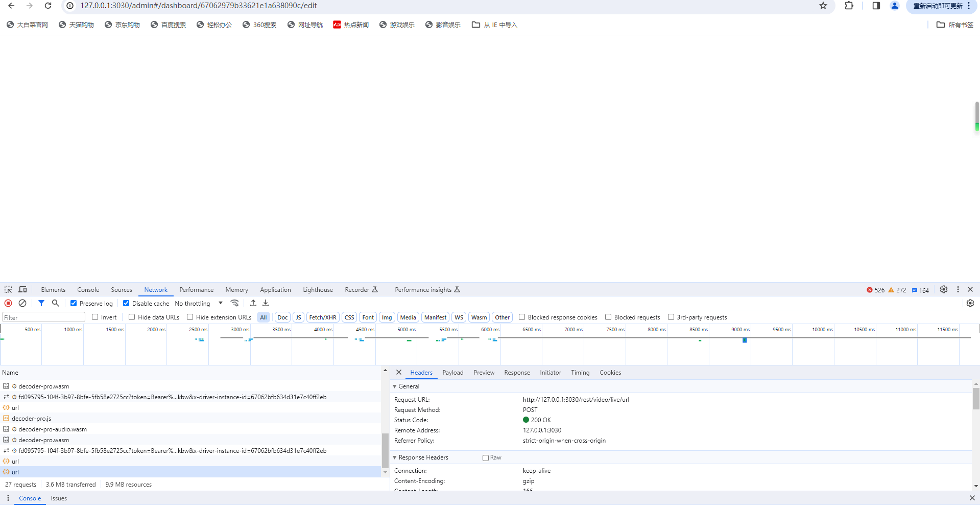Go back to the previous page
Image resolution: width=980 pixels, height=505 pixels.
pyautogui.click(x=11, y=6)
